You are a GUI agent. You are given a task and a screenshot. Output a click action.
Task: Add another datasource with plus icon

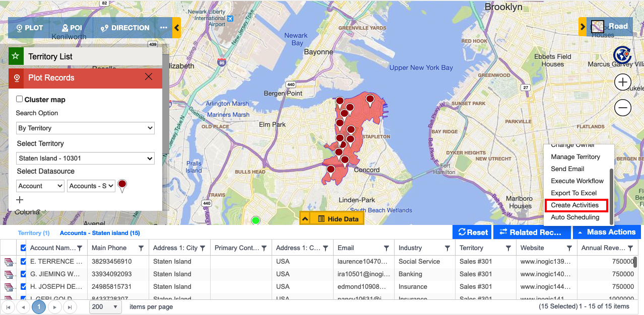tap(20, 200)
